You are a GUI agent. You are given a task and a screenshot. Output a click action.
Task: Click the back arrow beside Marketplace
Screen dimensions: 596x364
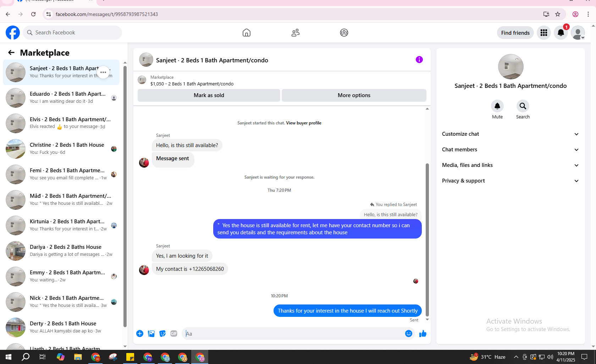point(11,53)
